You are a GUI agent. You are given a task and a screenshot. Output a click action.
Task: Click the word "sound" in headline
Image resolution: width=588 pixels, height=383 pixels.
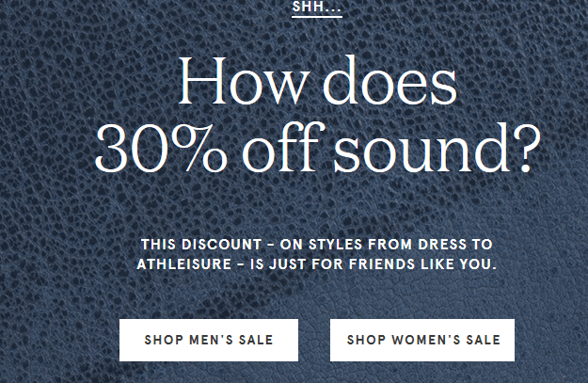[421, 147]
